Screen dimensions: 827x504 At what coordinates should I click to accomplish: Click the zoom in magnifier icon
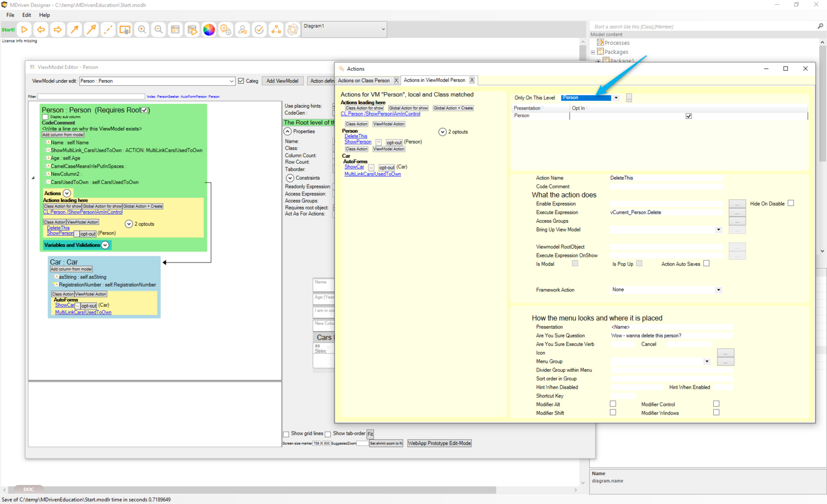[x=142, y=29]
